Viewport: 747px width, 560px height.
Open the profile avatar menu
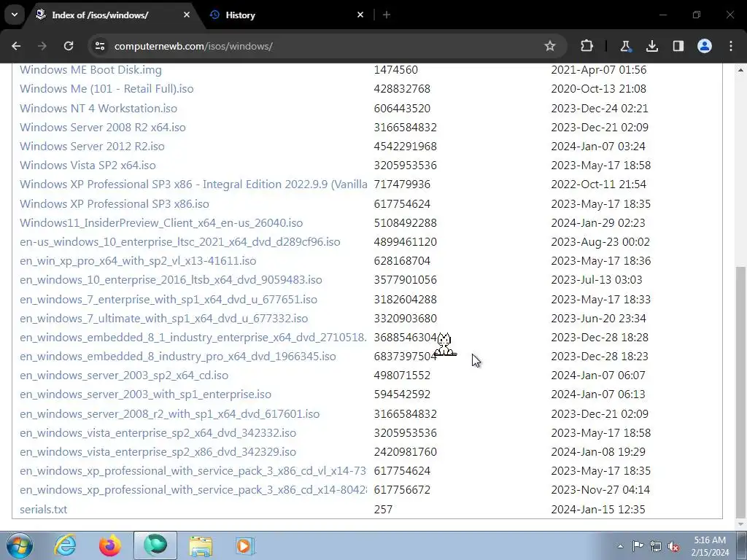(x=705, y=46)
